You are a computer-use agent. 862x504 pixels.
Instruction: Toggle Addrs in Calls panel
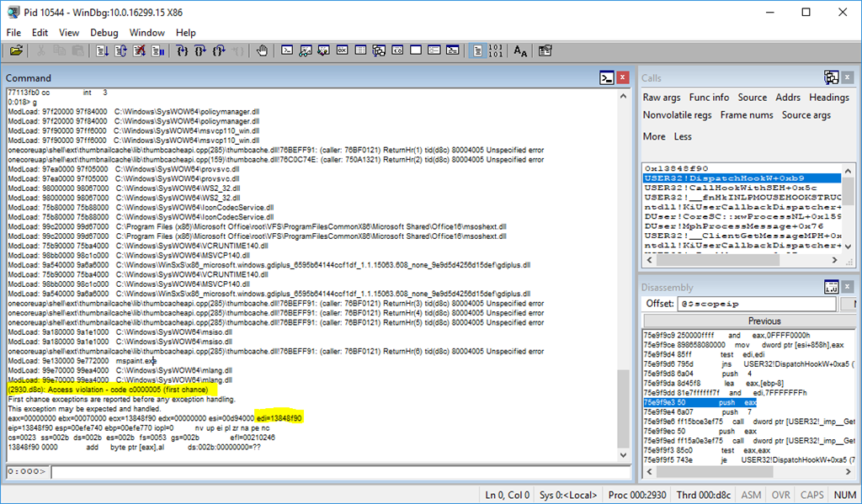coord(788,98)
